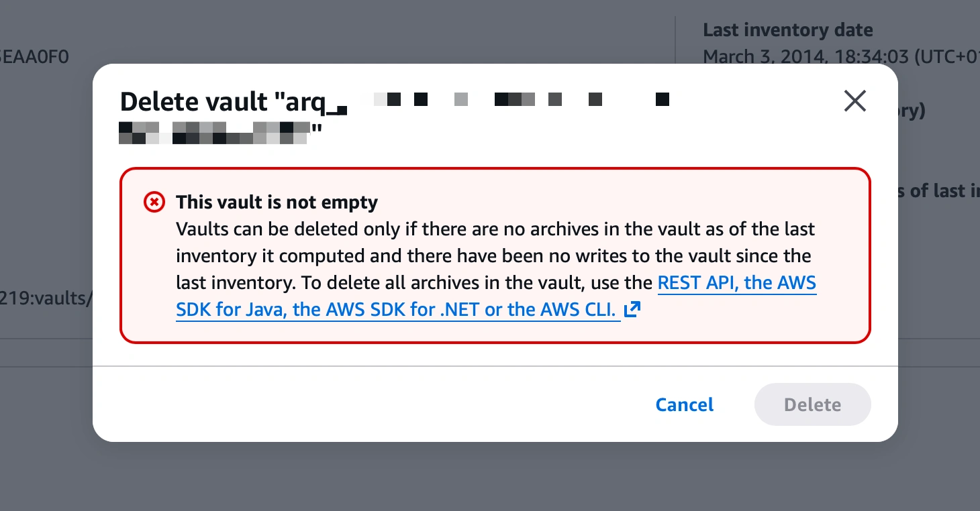
Task: Click the blank dialog footer left of Cancel
Action: click(x=369, y=404)
